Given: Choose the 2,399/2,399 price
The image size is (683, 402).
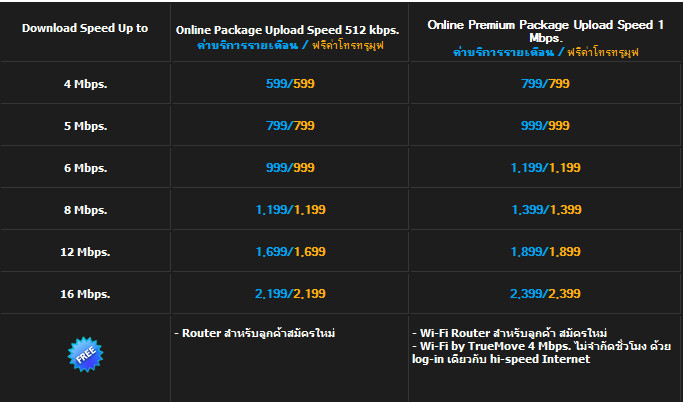Looking at the screenshot, I should pos(545,294).
